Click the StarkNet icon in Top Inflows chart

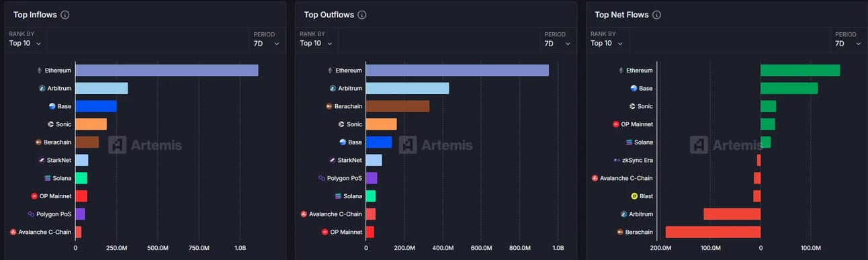pyautogui.click(x=42, y=160)
